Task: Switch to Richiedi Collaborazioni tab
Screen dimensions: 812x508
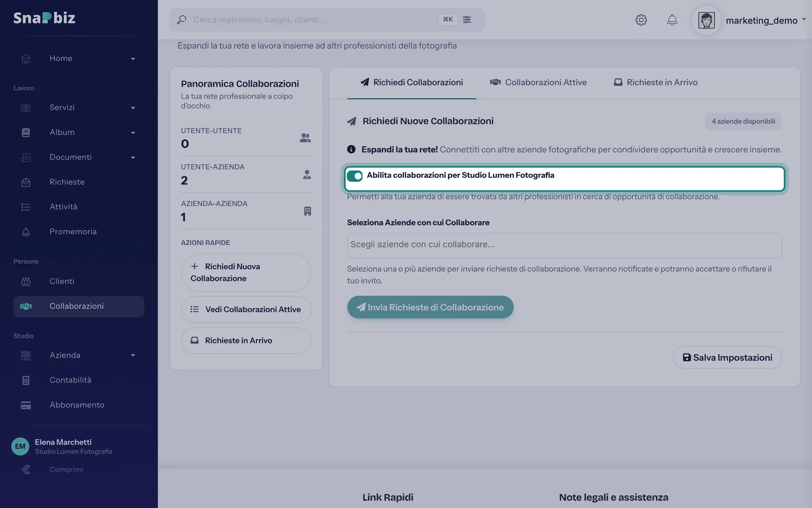Action: pyautogui.click(x=412, y=82)
